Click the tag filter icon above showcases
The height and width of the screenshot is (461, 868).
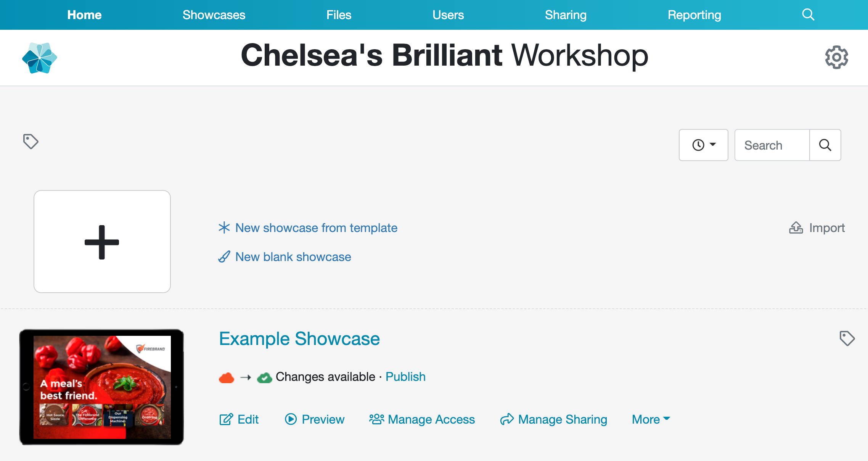pyautogui.click(x=31, y=142)
